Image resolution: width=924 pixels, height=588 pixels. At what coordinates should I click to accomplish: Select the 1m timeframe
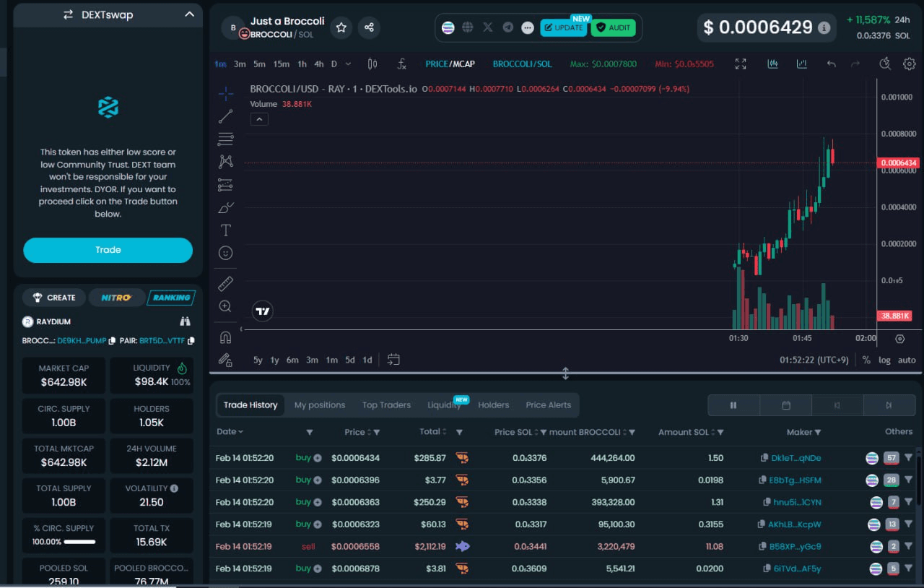tap(220, 64)
